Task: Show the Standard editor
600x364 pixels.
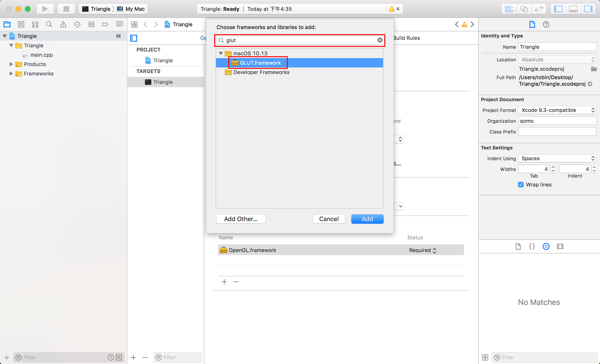Action: tap(509, 9)
